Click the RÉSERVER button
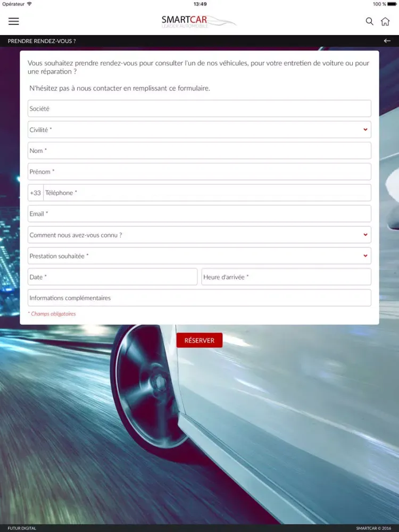399x532 pixels. click(x=199, y=340)
